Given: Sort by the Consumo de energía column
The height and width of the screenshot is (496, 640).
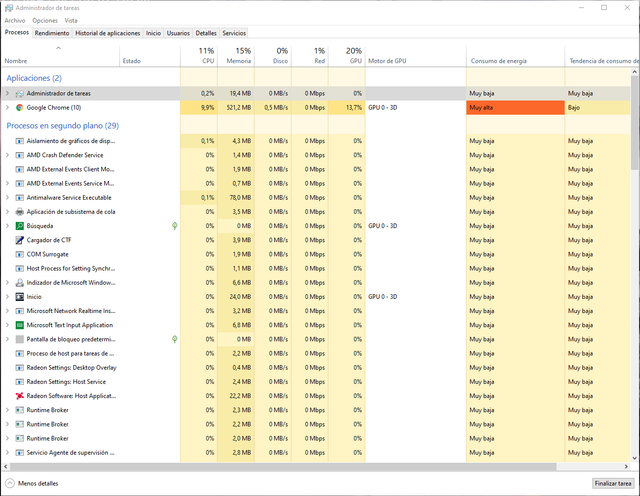Looking at the screenshot, I should tap(515, 56).
